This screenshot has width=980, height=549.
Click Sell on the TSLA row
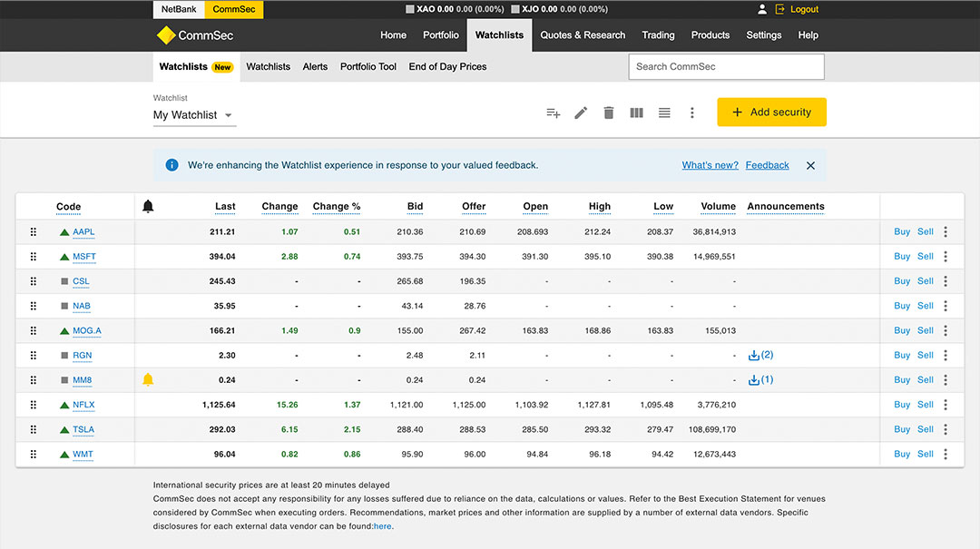click(x=926, y=429)
